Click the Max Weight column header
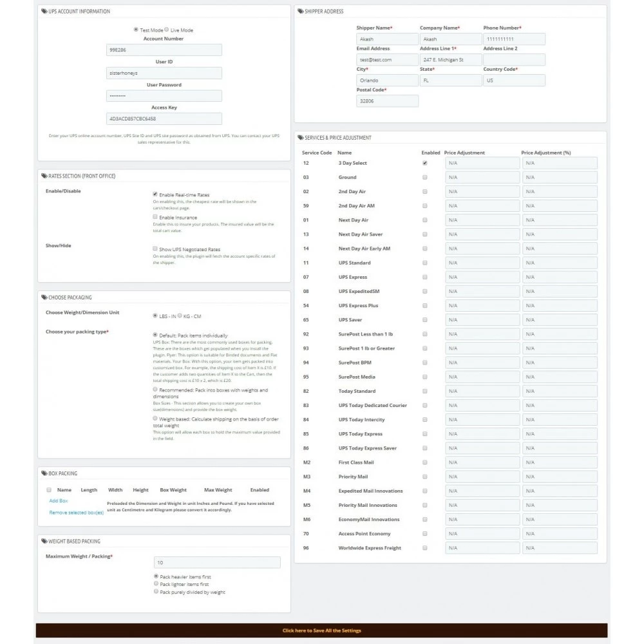This screenshot has width=644, height=644. click(218, 490)
